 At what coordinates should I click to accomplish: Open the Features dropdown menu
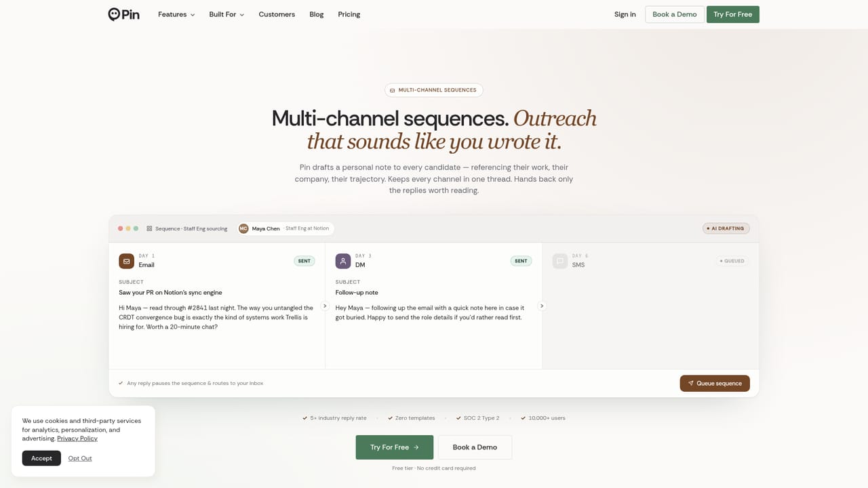[176, 14]
